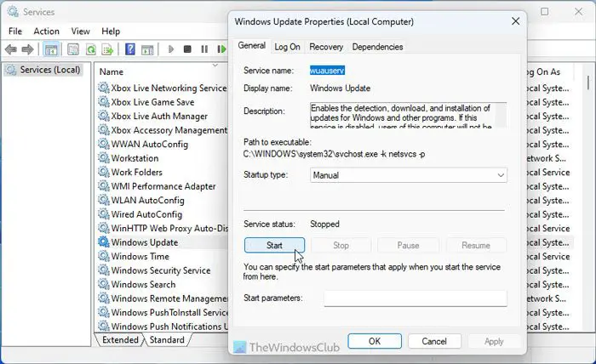Click OK in the properties dialog
This screenshot has height=364, width=596.
pyautogui.click(x=375, y=341)
